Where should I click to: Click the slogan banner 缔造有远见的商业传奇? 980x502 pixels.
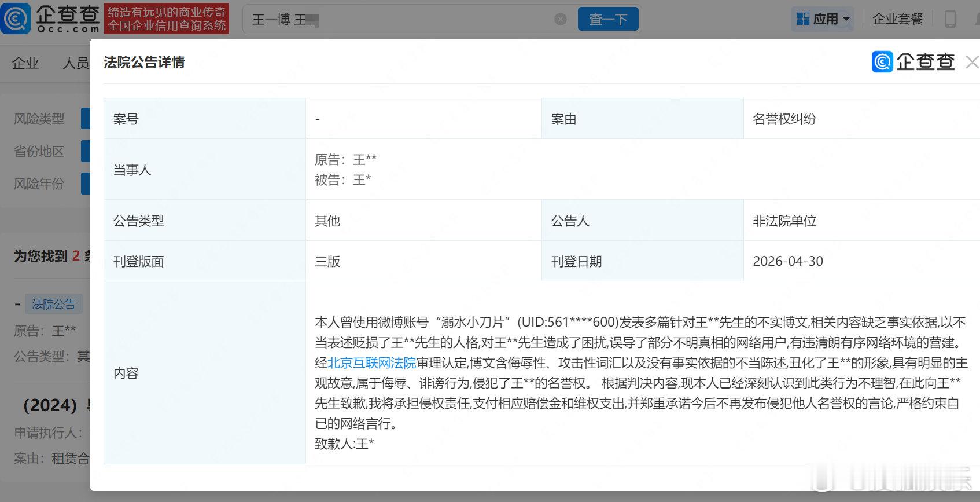[167, 19]
